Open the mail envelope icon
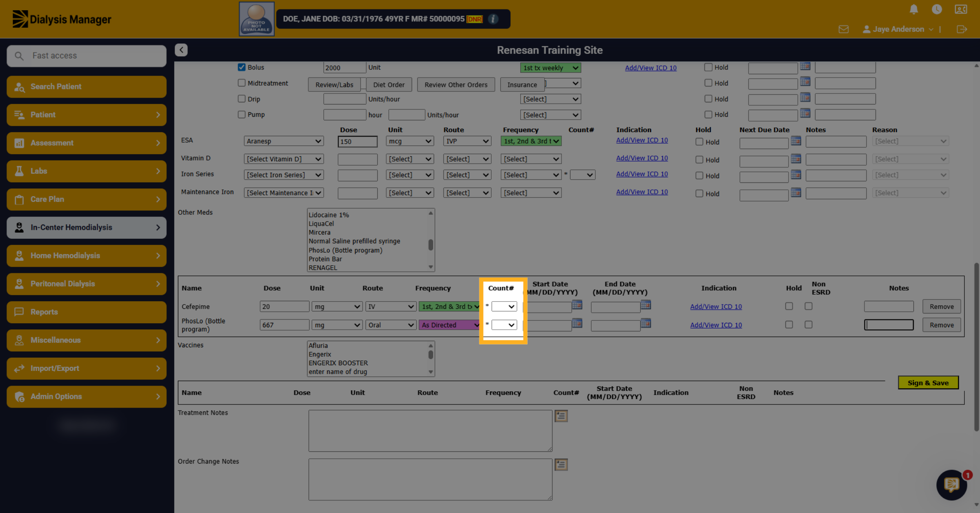 (x=844, y=29)
